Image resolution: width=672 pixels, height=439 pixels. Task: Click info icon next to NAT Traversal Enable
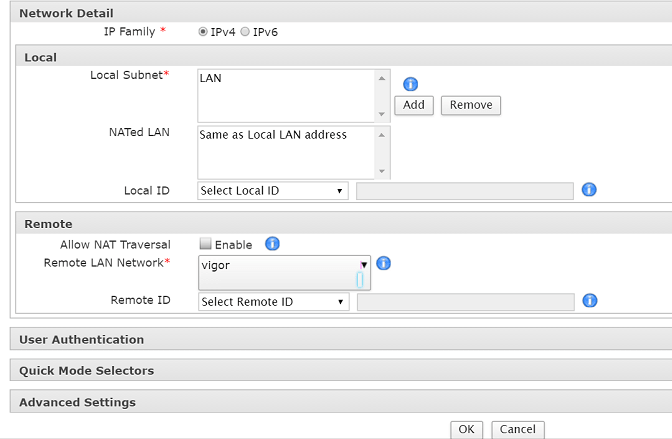click(272, 244)
